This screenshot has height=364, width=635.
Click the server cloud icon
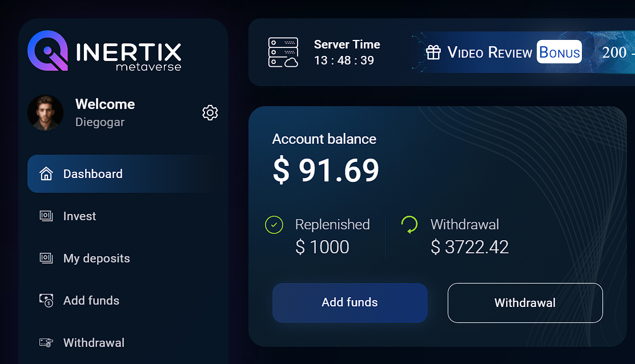pyautogui.click(x=283, y=52)
